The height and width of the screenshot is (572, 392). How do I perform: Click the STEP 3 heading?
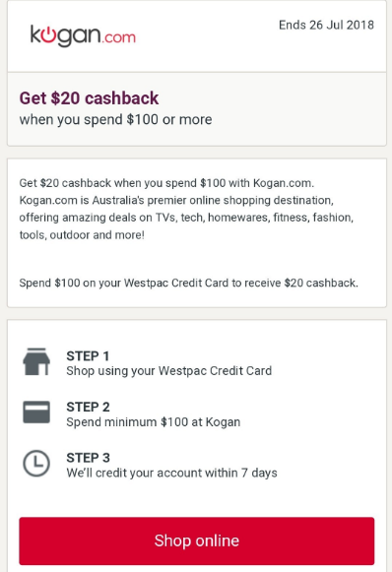[88, 458]
